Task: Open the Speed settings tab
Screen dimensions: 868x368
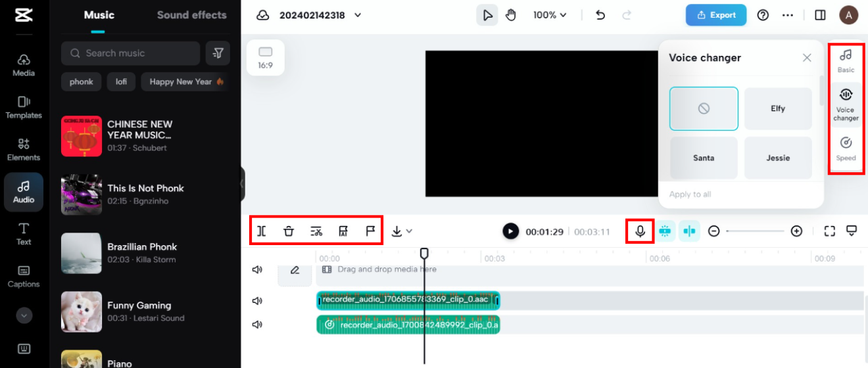Action: tap(846, 149)
